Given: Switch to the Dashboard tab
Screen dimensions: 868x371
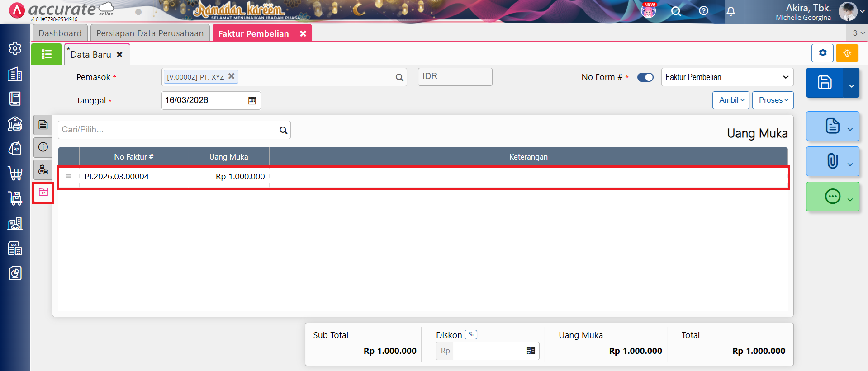Looking at the screenshot, I should click(x=60, y=33).
